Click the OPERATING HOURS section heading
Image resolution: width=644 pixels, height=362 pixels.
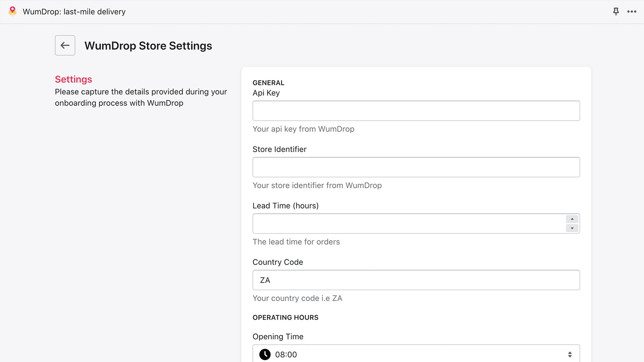285,317
